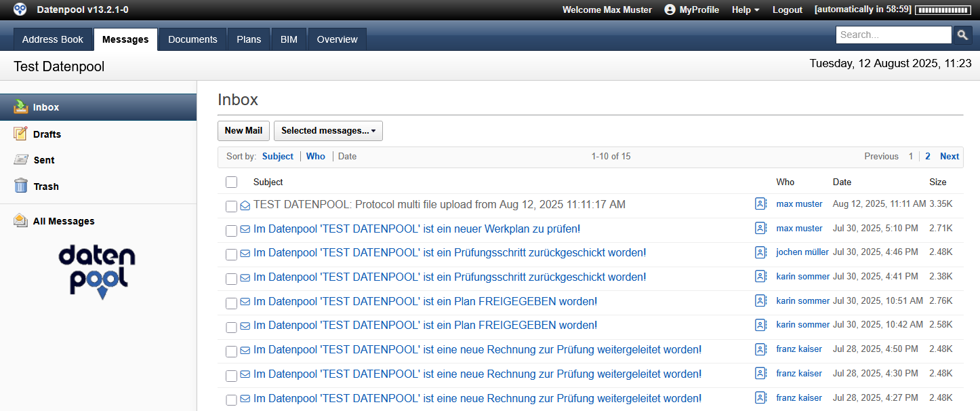The width and height of the screenshot is (980, 411).
Task: Open the Inbox folder icon
Action: click(21, 106)
